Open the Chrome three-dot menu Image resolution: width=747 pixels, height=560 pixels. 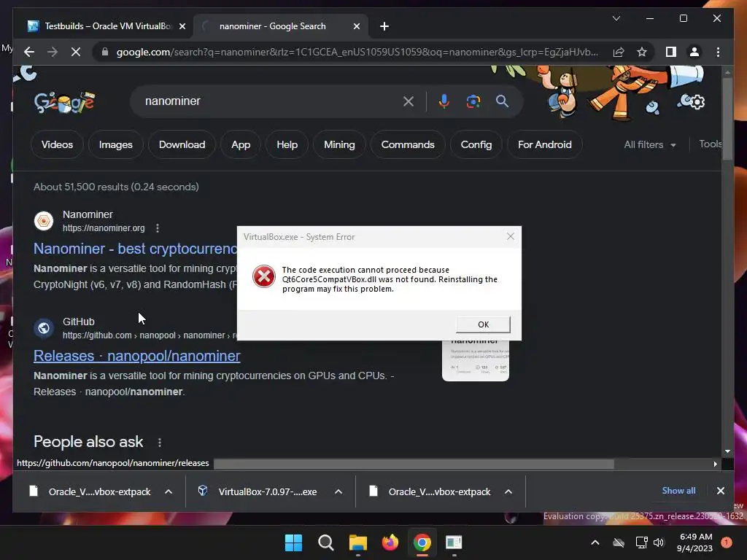[x=718, y=52]
